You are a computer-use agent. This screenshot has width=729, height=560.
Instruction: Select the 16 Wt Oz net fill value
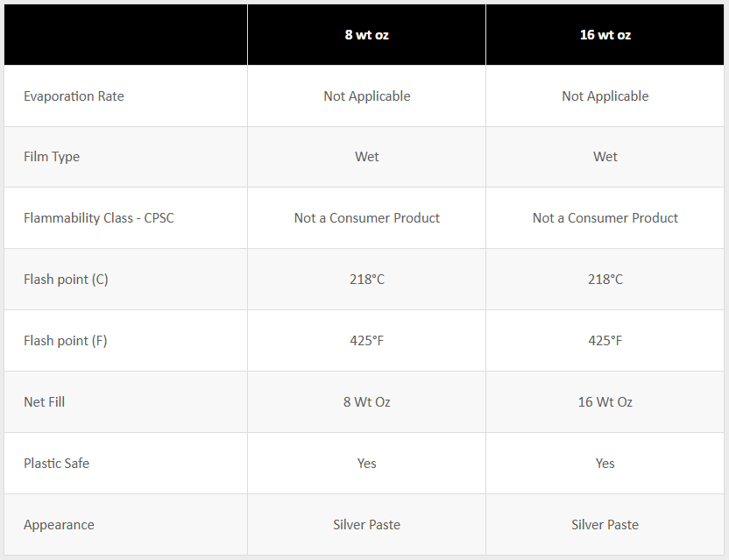(605, 402)
